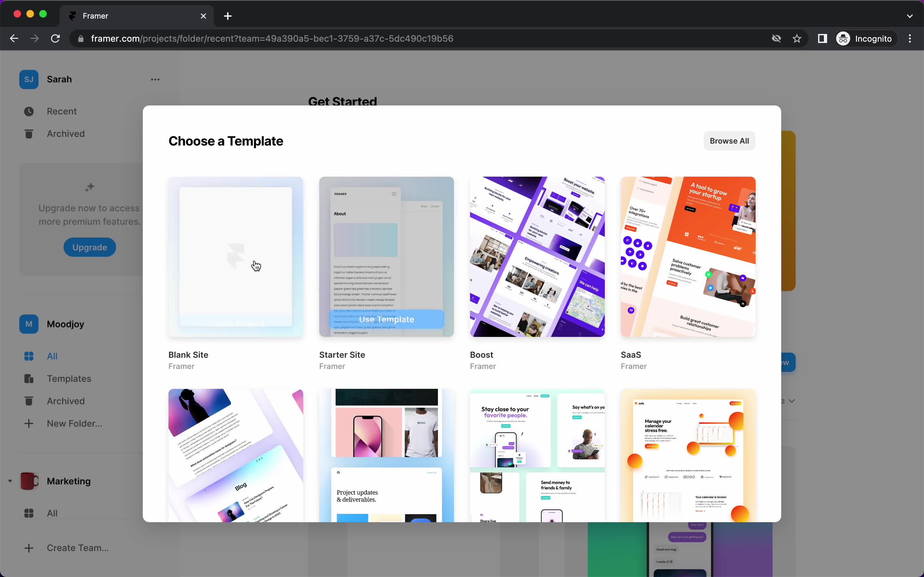Image resolution: width=924 pixels, height=577 pixels.
Task: Toggle the Marketing team expander arrow
Action: [10, 481]
